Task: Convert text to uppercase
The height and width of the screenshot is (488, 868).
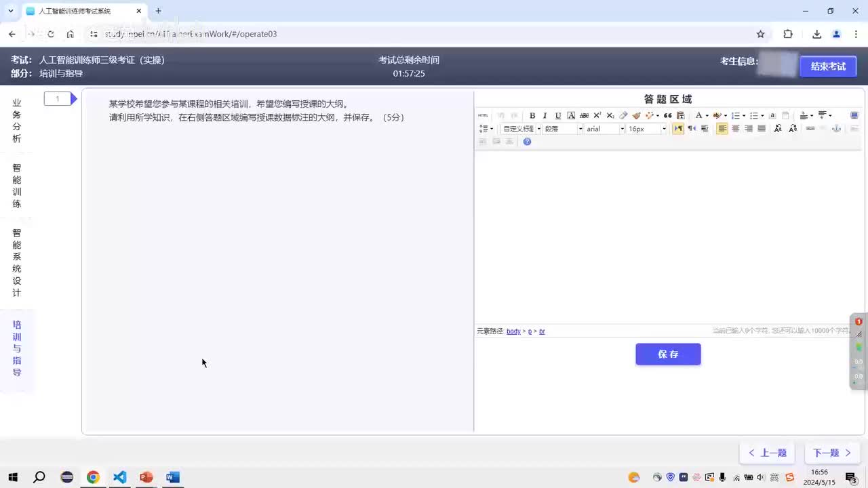Action: pyautogui.click(x=778, y=128)
